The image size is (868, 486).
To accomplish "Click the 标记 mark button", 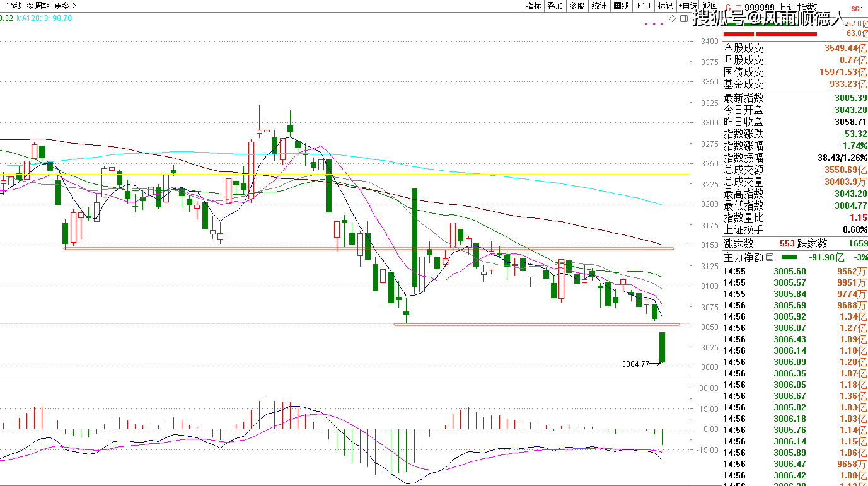I will coord(665,6).
